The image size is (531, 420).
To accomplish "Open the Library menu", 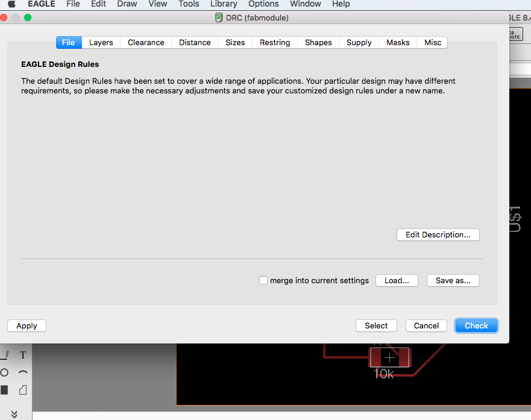I will click(x=224, y=4).
